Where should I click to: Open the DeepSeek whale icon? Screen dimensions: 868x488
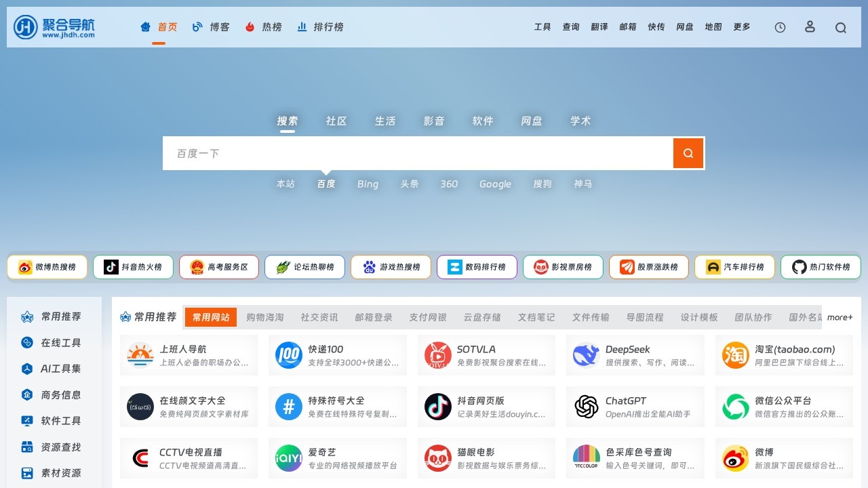point(587,355)
